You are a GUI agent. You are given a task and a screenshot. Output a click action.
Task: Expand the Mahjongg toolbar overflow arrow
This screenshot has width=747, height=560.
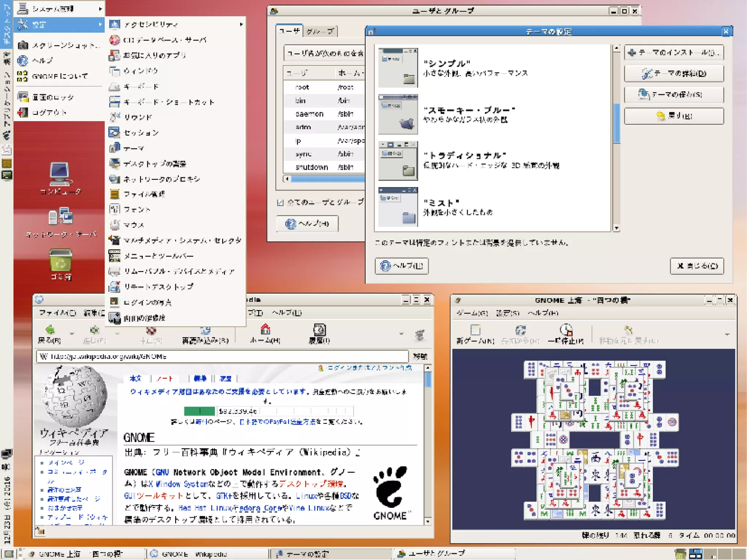click(x=727, y=334)
